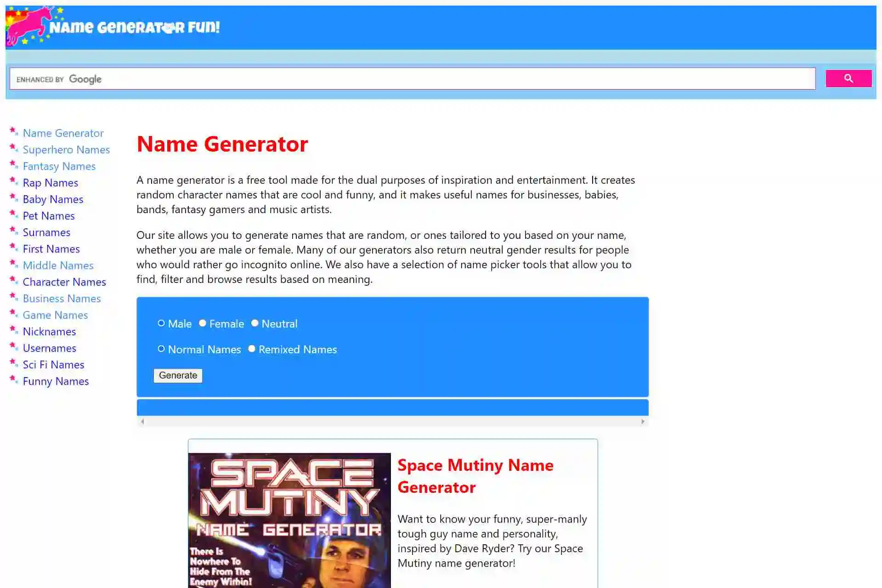Click the Google search magnifying glass icon
This screenshot has width=882, height=588.
(848, 79)
